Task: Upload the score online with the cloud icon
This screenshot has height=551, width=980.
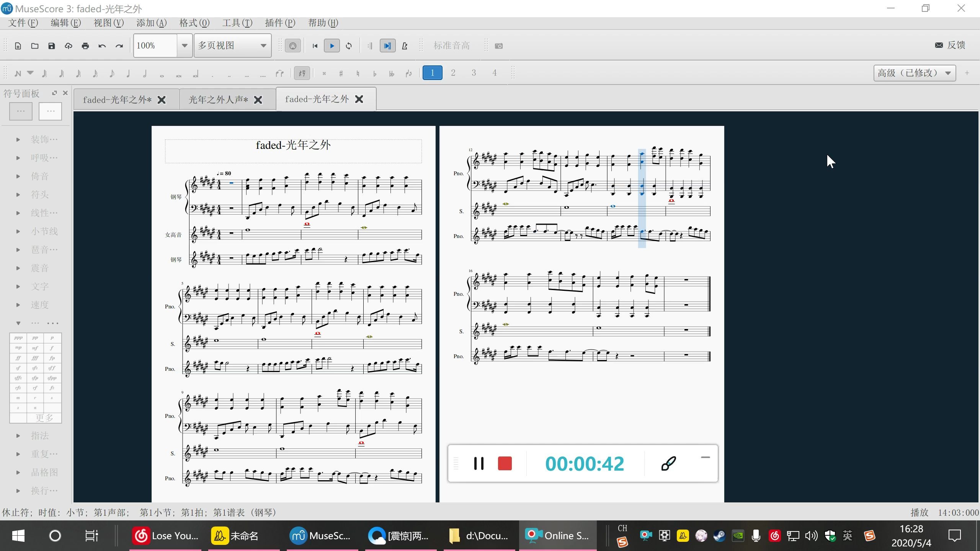Action: point(69,46)
